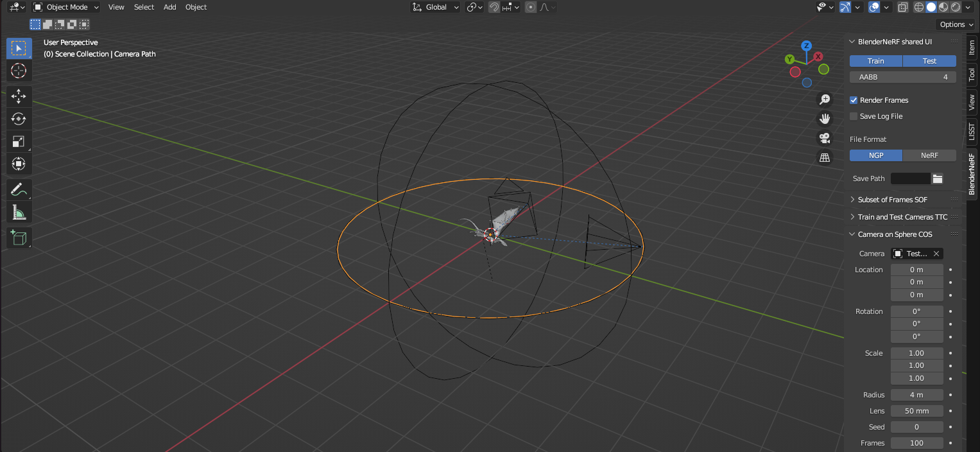Select the Rotate tool

click(19, 119)
